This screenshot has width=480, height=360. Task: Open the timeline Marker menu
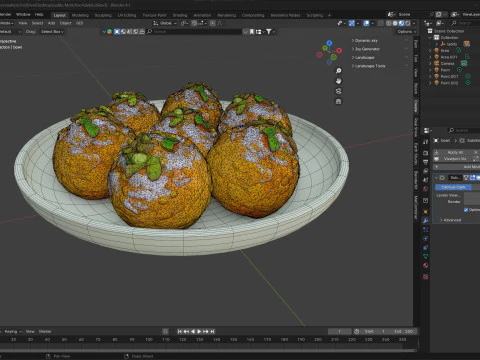click(x=45, y=331)
